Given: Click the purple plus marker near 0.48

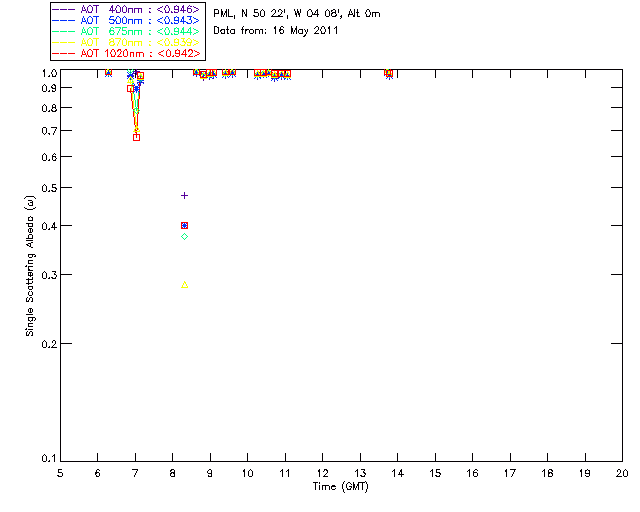Looking at the screenshot, I should tap(184, 196).
